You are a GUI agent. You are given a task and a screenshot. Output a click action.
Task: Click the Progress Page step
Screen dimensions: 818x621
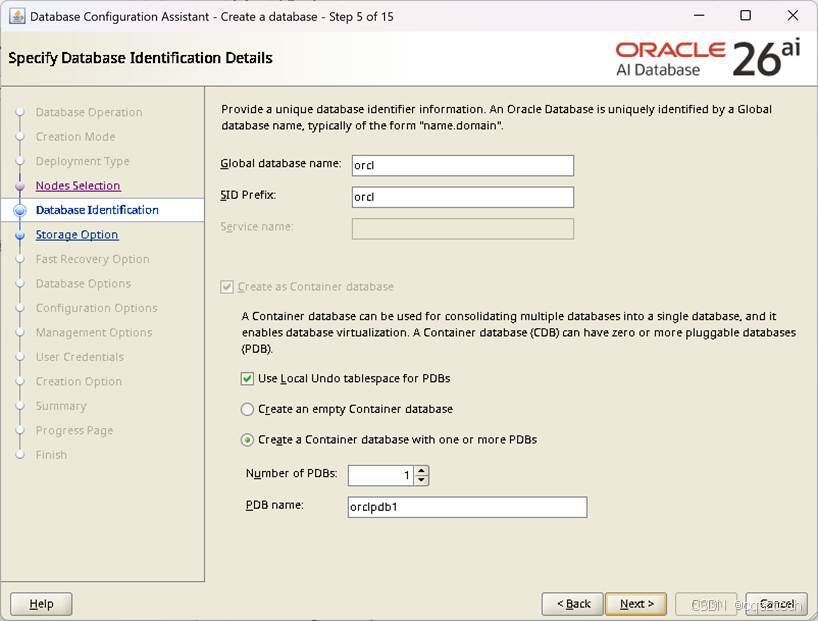coord(74,431)
